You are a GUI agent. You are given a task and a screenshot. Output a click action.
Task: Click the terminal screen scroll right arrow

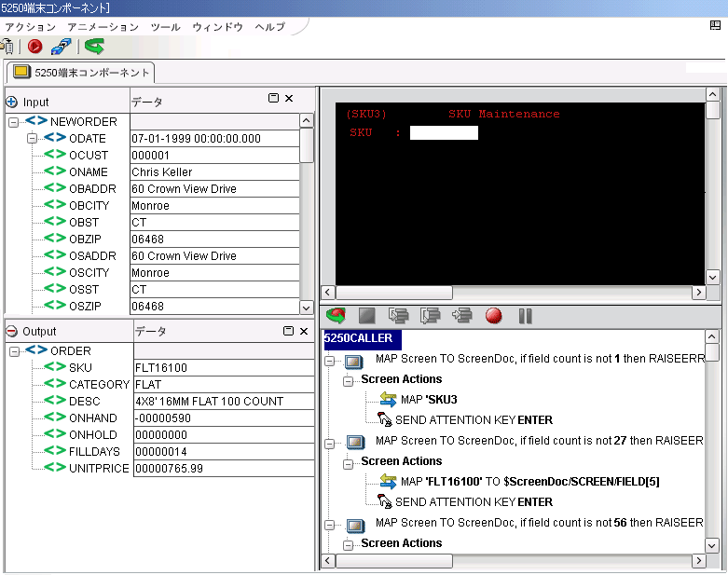point(699,292)
